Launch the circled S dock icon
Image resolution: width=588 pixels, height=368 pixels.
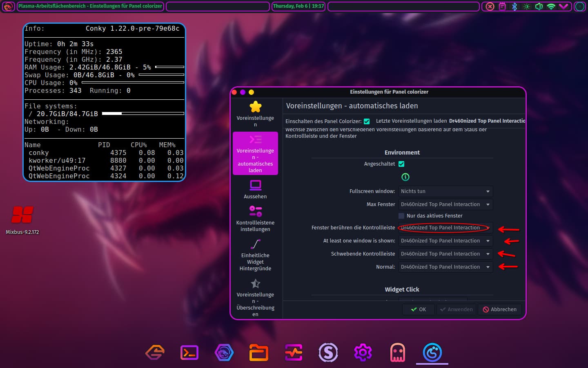[328, 352]
